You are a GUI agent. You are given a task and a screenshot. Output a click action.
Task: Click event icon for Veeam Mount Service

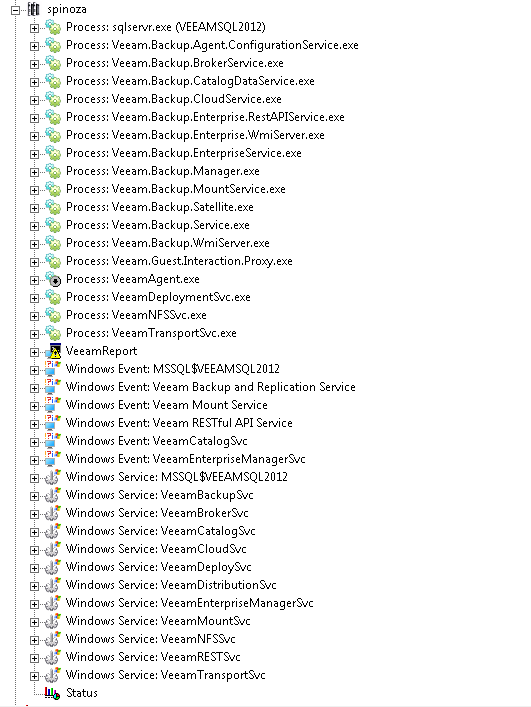pos(52,405)
